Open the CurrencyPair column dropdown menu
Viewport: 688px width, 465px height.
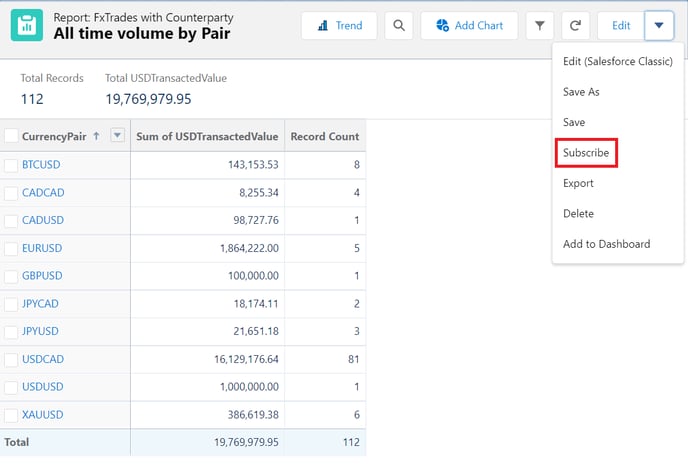[x=117, y=136]
